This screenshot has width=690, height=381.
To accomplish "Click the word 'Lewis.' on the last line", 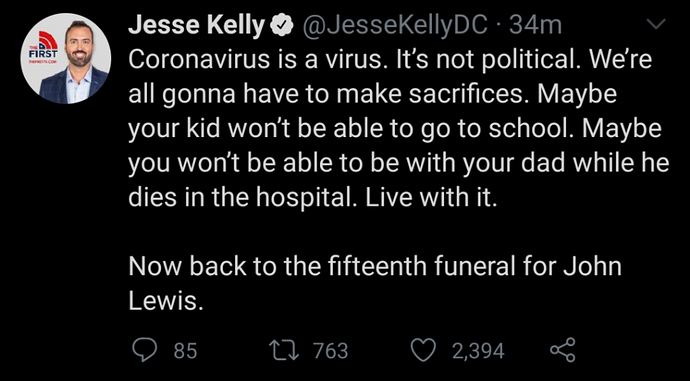I will coord(166,301).
